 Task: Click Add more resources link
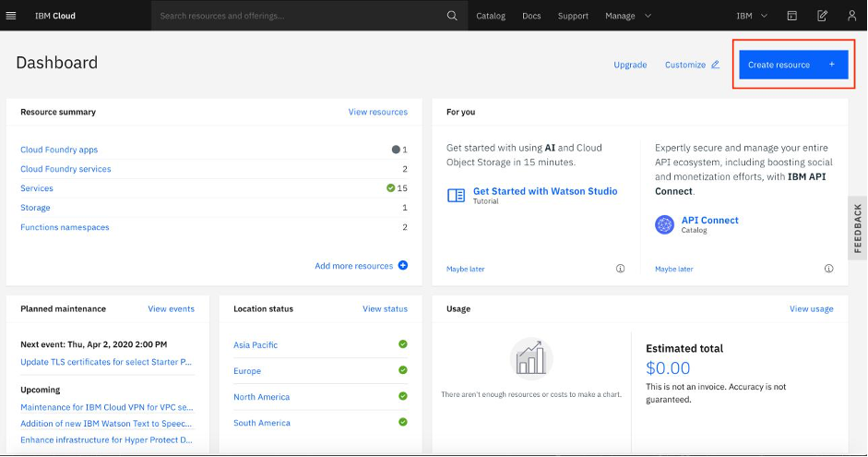(x=353, y=266)
